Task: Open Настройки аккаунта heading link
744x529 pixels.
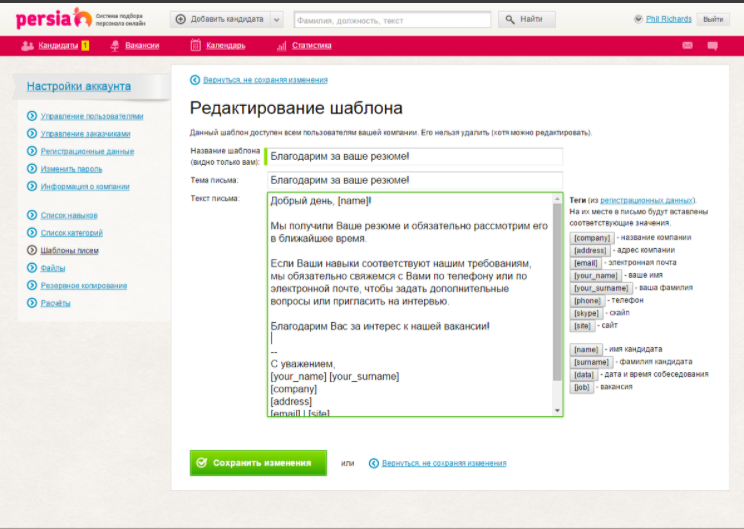Action: point(79,86)
